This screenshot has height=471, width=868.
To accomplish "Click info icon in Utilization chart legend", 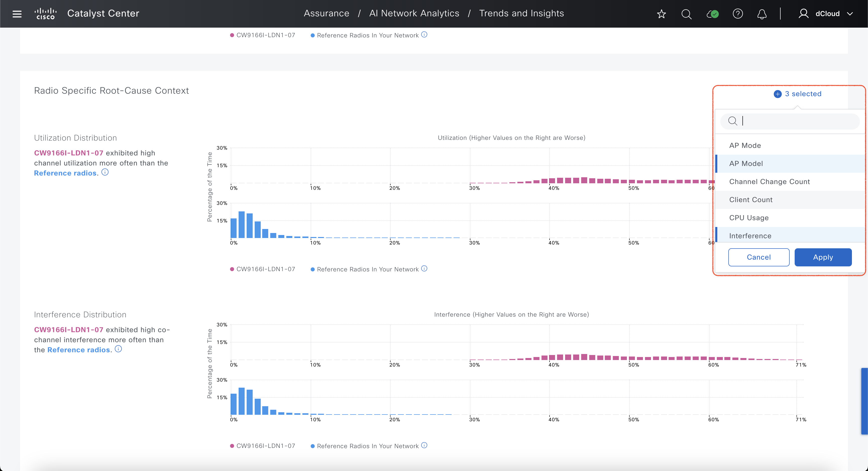I will pos(424,269).
